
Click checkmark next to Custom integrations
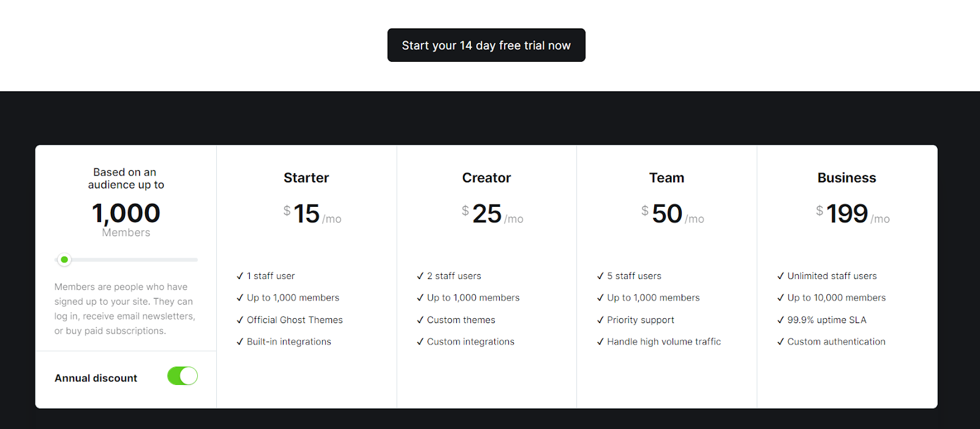[420, 342]
